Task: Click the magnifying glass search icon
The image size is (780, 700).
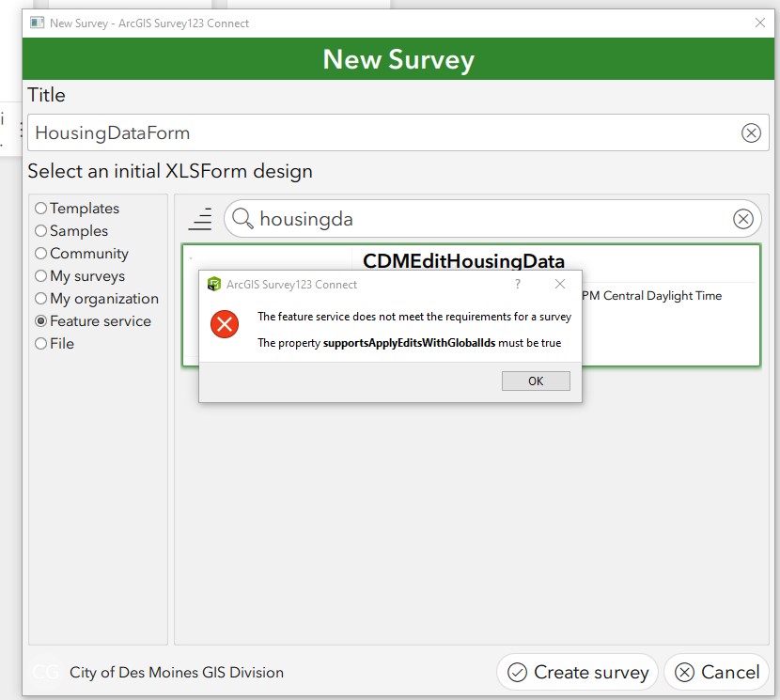Action: pos(242,219)
